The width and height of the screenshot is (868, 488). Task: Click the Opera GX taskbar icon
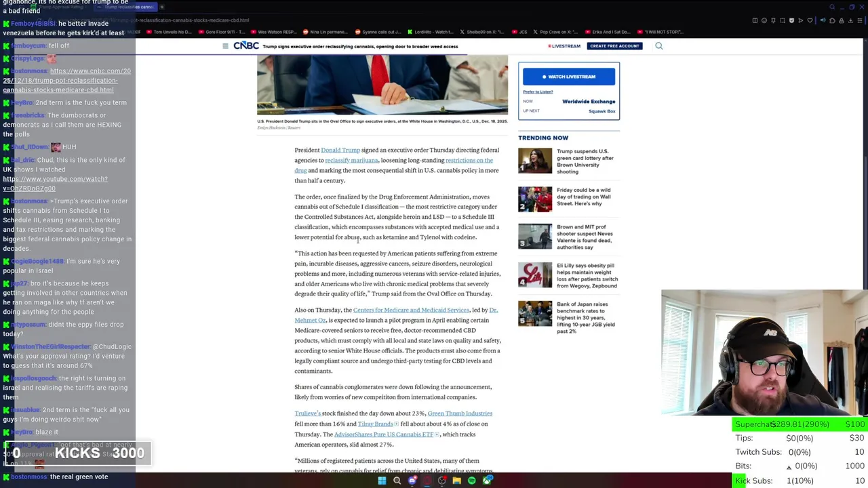[x=427, y=481]
